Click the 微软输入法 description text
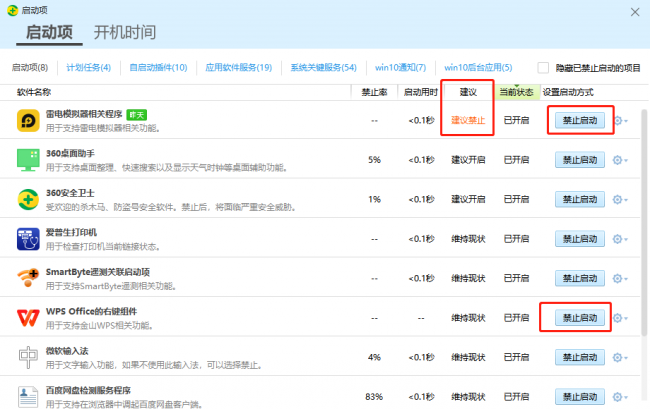This screenshot has height=409, width=650. [x=154, y=365]
